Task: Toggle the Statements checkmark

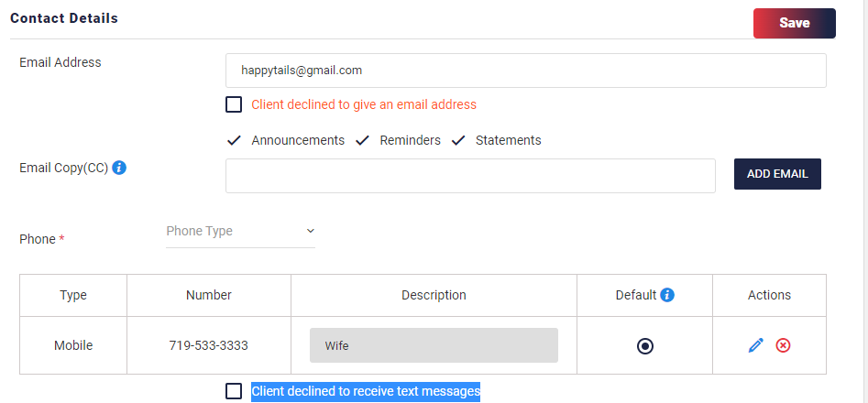Action: [457, 140]
